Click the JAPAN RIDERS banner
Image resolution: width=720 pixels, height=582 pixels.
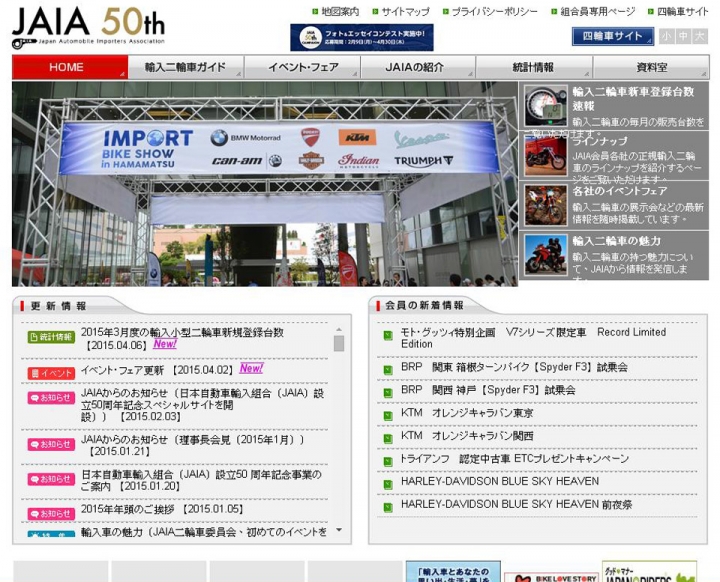pos(649,571)
